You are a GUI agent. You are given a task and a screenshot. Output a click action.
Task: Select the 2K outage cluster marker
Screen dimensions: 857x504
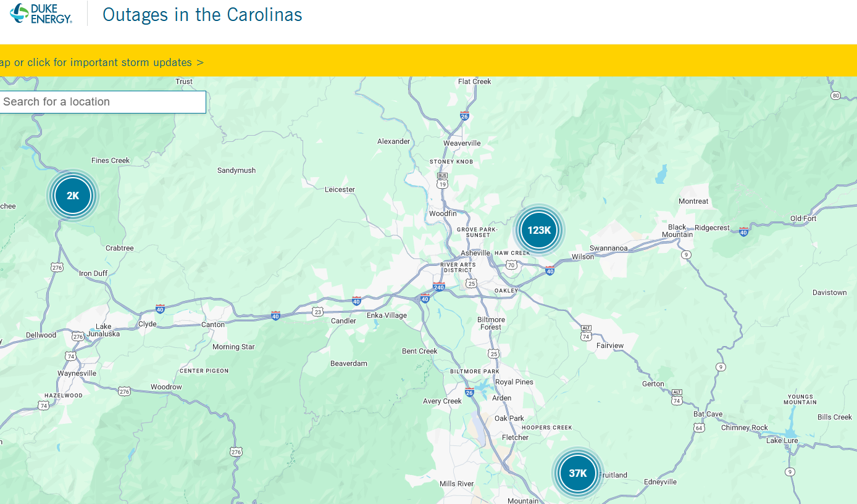click(x=73, y=196)
